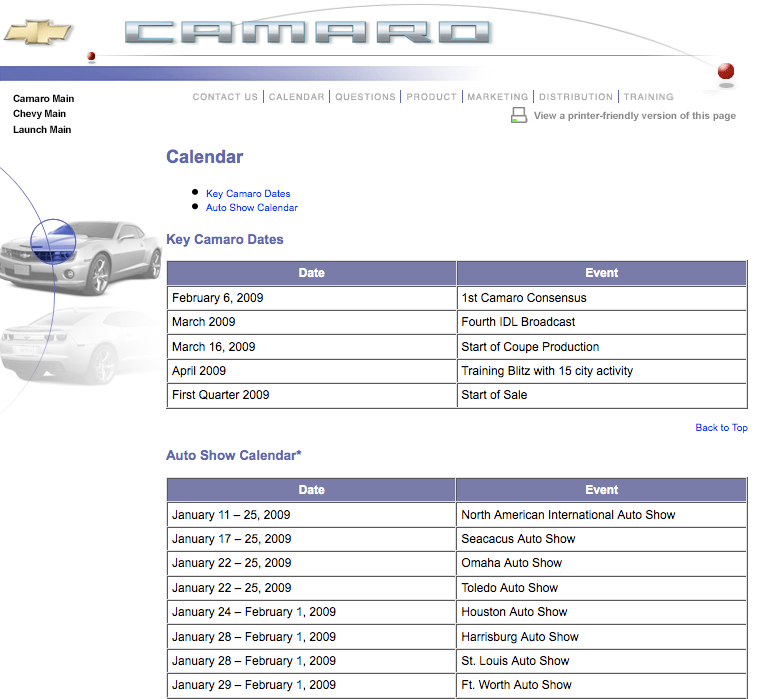Screen dimensions: 757x699
Task: Click the Camaro wordmark banner
Action: [308, 32]
